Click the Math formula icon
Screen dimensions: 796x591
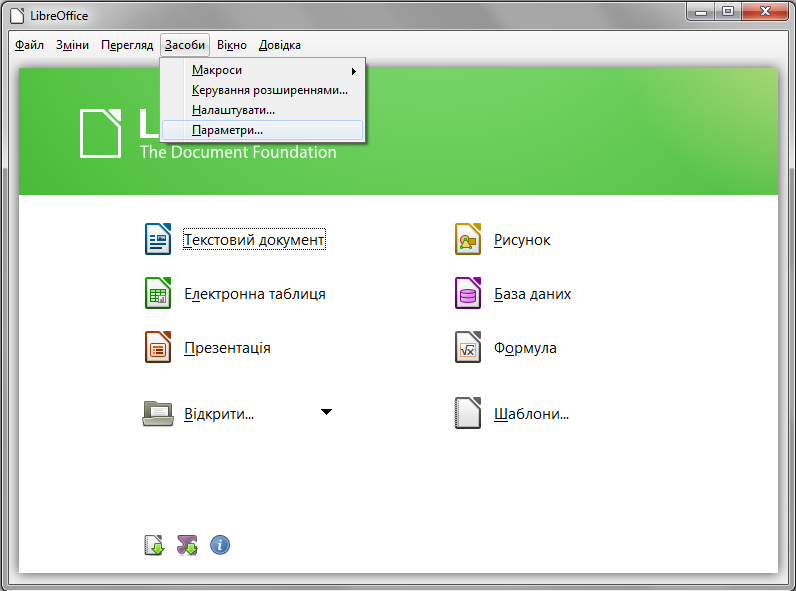(x=468, y=347)
